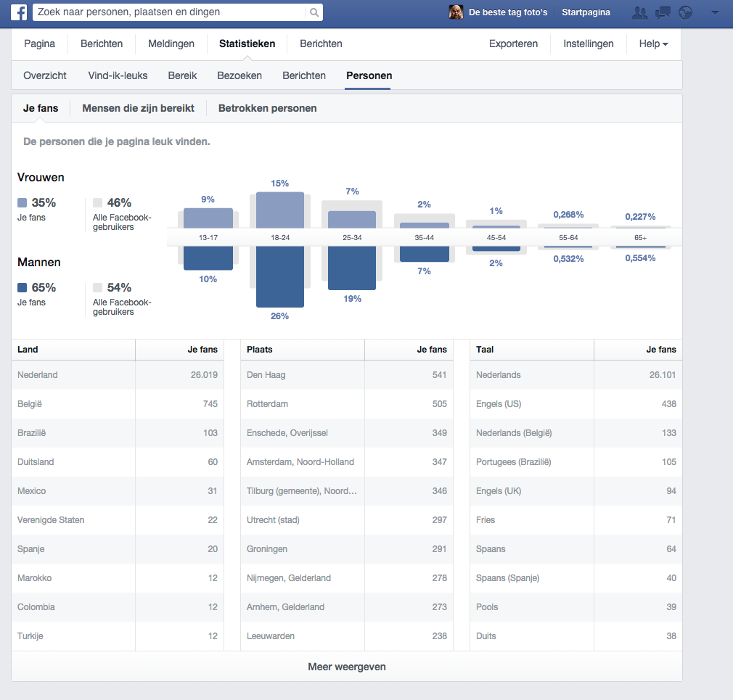Open Mensen die zijn bereikt tab

pos(139,108)
